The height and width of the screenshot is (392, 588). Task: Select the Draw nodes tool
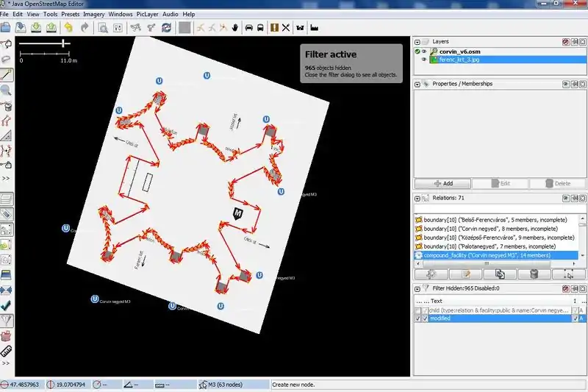point(7,74)
